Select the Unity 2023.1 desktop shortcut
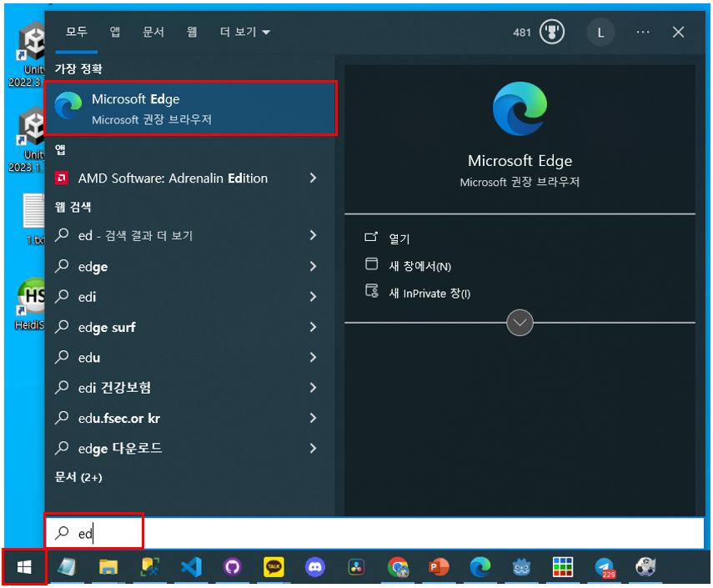Screen dimensions: 713x588 point(28,139)
